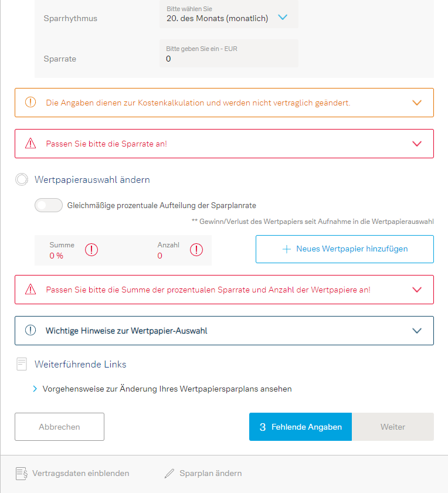The width and height of the screenshot is (448, 493).
Task: Open Vorgehensweise zur Änderung Ihres Wertpapiersparplans link
Action: point(167,389)
